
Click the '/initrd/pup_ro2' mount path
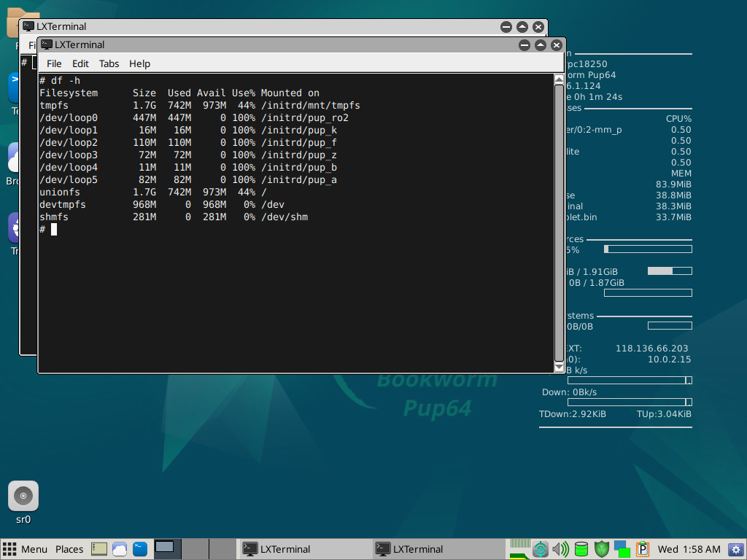[x=305, y=117]
